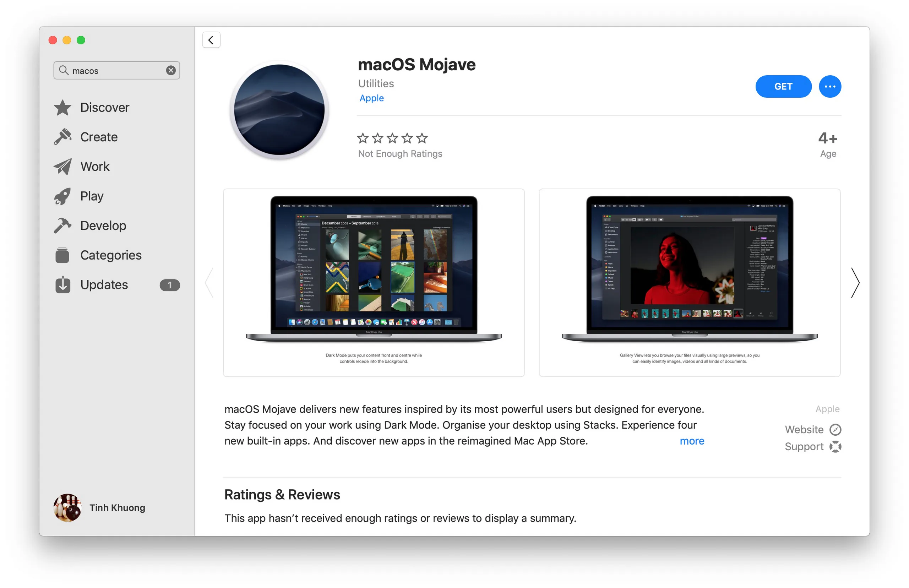Open the Tinh Khuong account

click(x=117, y=507)
